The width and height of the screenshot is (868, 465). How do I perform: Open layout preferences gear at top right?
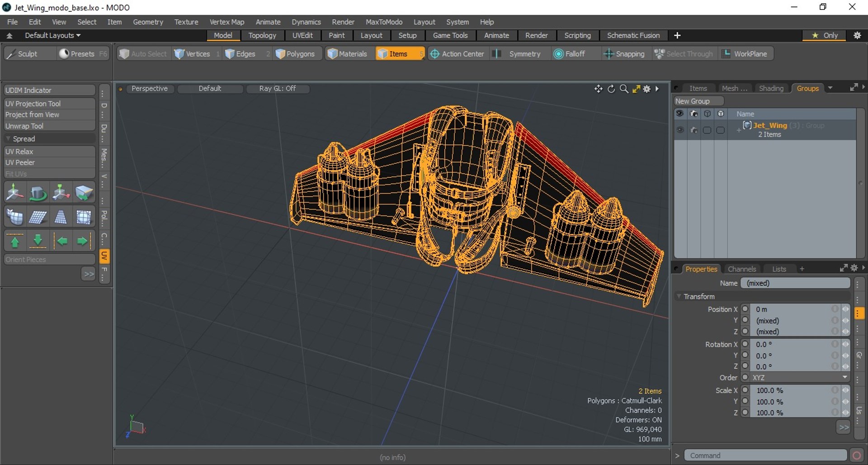pyautogui.click(x=857, y=35)
